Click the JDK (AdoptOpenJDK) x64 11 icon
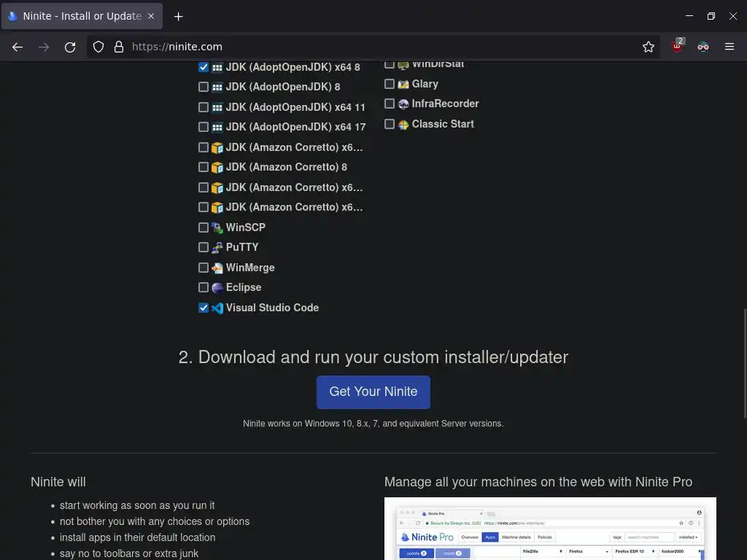Screen dimensions: 747x560 (217, 108)
